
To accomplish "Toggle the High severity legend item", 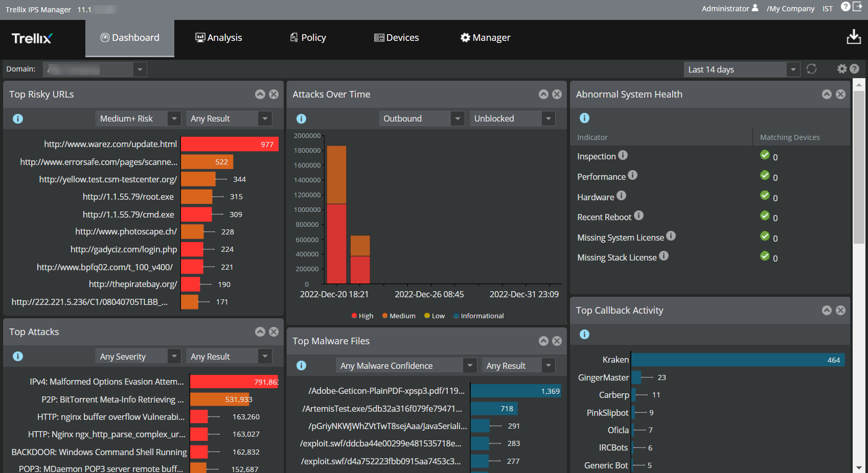I will click(x=362, y=316).
